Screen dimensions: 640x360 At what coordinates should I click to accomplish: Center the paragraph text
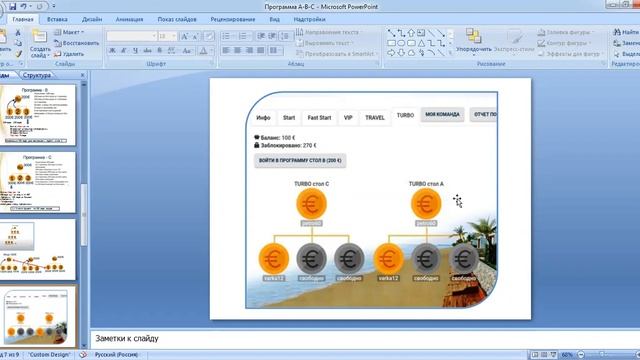pyautogui.click(x=238, y=50)
